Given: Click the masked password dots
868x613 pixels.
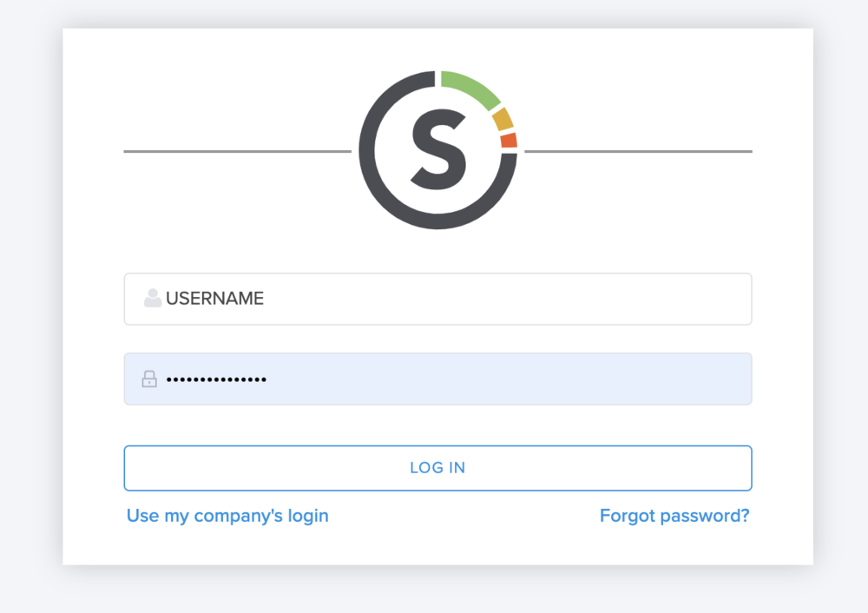Looking at the screenshot, I should [x=216, y=379].
